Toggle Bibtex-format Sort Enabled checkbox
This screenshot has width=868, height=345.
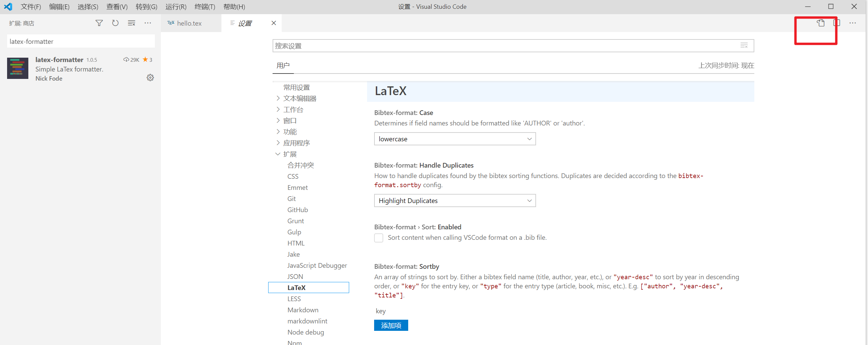click(379, 238)
